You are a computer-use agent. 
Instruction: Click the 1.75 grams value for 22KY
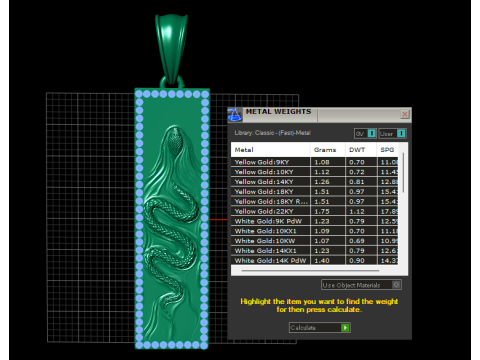point(322,211)
